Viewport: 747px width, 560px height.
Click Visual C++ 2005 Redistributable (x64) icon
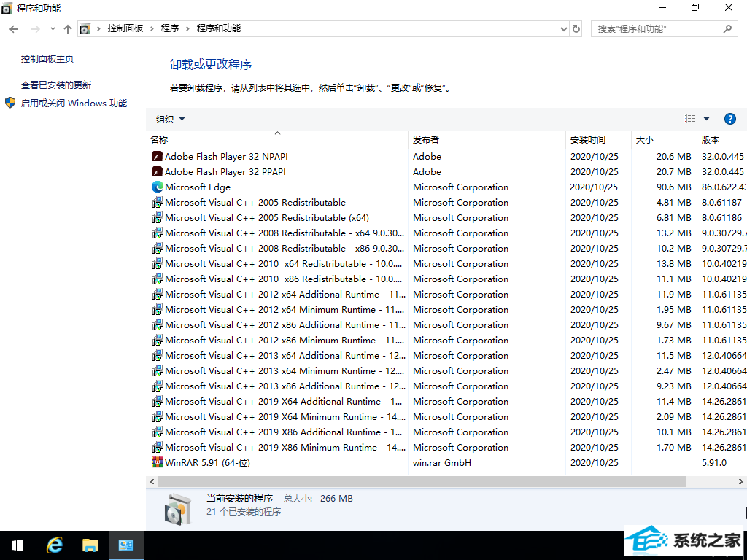pyautogui.click(x=158, y=217)
